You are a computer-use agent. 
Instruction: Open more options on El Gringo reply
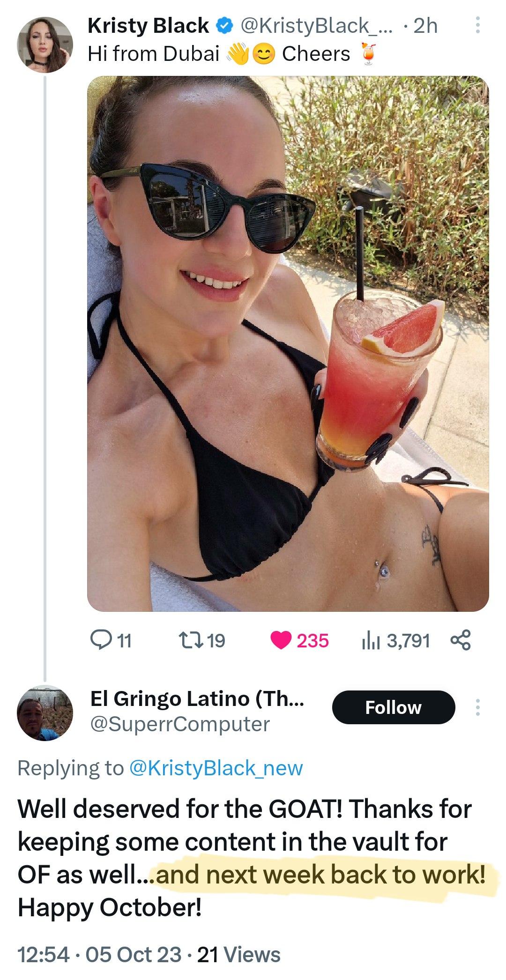coord(477,707)
